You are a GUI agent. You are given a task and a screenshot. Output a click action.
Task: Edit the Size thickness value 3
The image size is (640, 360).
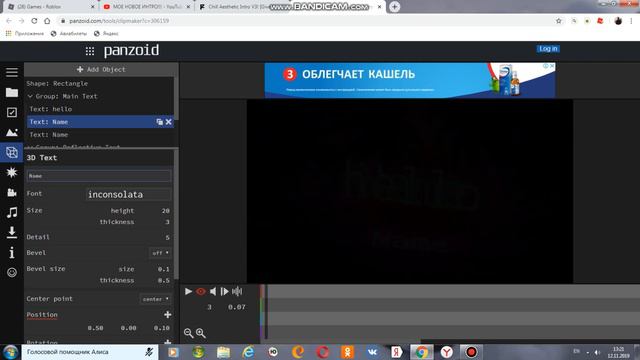[167, 222]
